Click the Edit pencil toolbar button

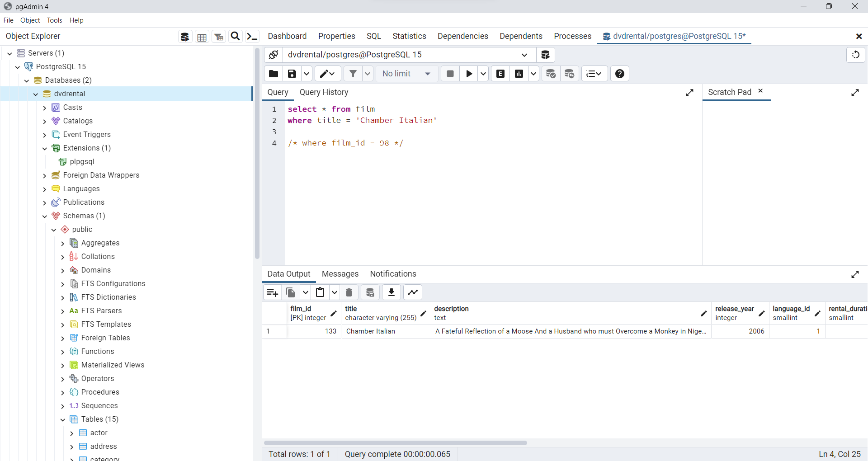[328, 74]
